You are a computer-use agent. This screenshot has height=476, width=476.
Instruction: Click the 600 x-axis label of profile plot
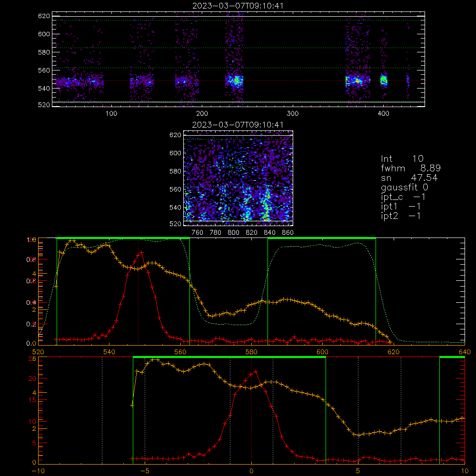click(322, 352)
